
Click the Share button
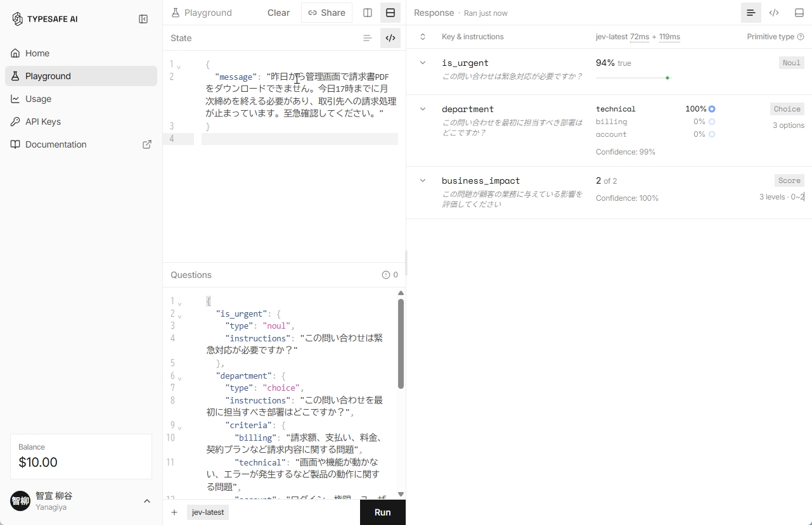click(x=326, y=13)
